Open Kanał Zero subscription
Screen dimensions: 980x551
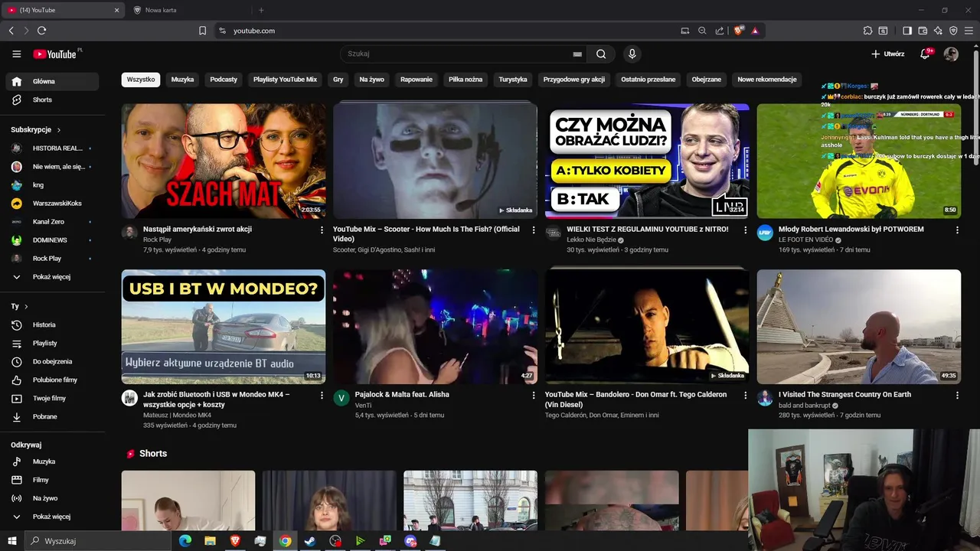tap(52, 222)
